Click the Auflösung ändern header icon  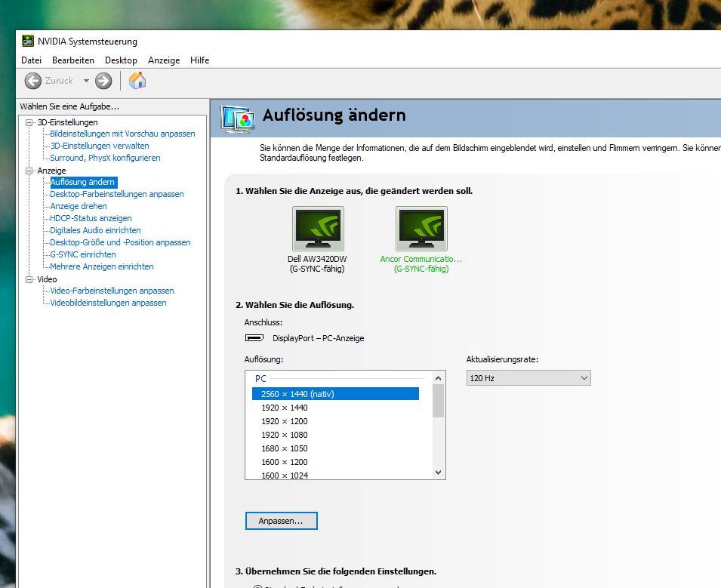[238, 119]
